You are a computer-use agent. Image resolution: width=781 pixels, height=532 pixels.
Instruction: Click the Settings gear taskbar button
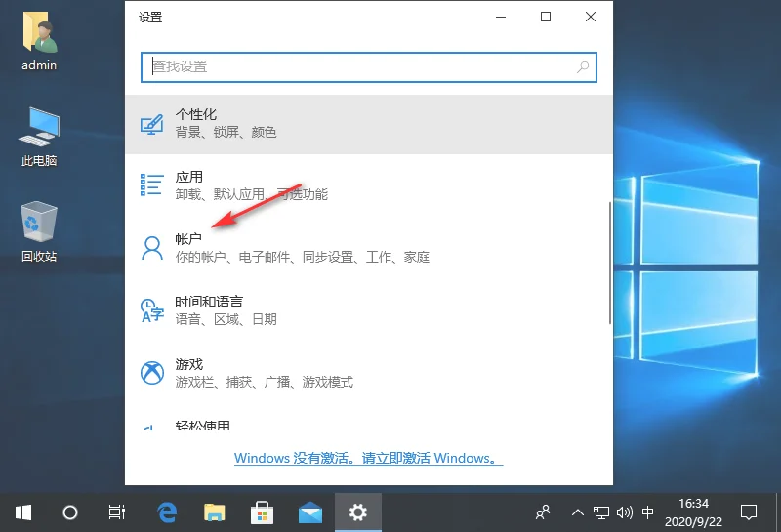[x=358, y=512]
